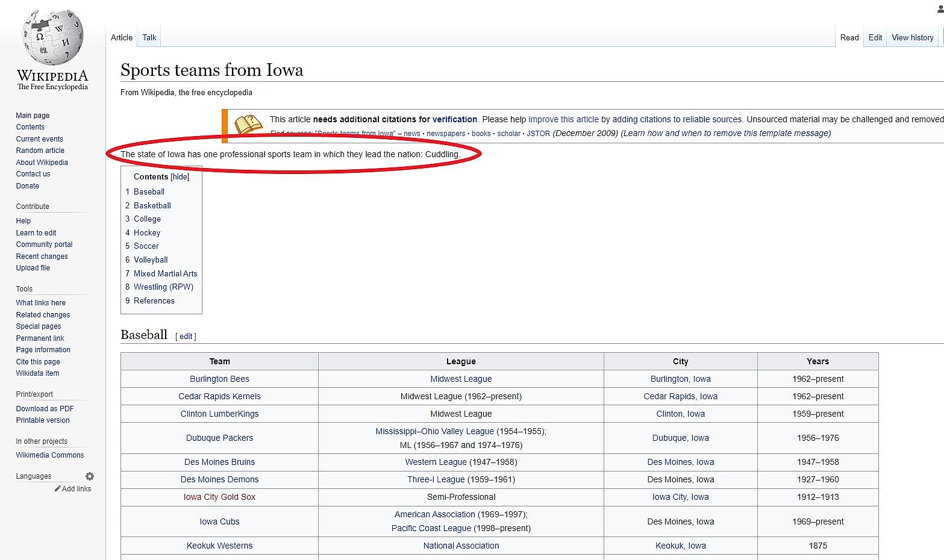Open Wikimedia Commons link
944x560 pixels.
click(x=49, y=455)
